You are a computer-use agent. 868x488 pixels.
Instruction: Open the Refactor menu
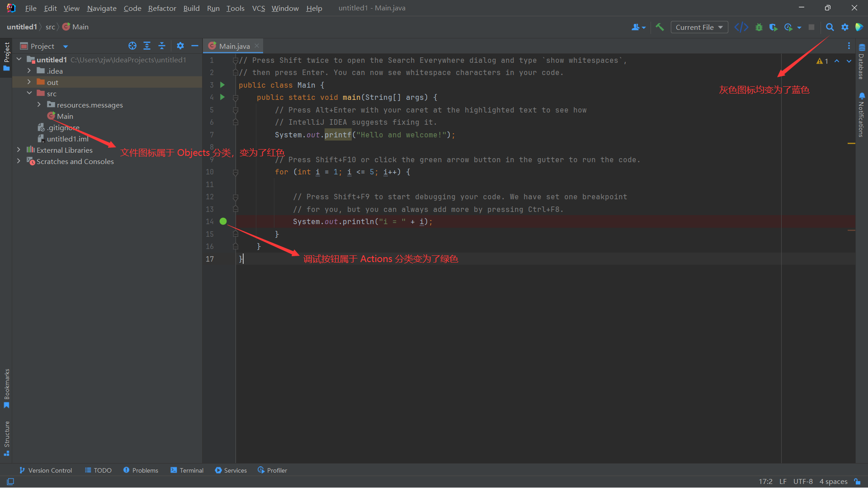coord(162,8)
